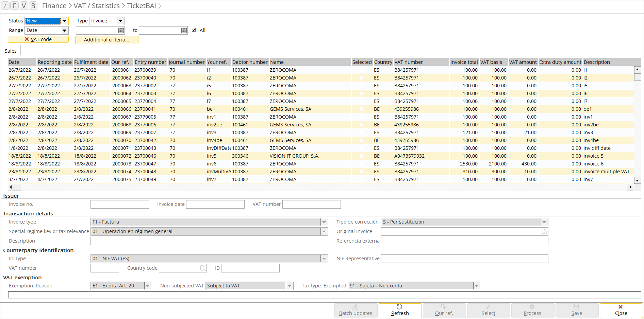This screenshot has width=644, height=319.
Task: Go to Finance in breadcrumb
Action: click(54, 6)
